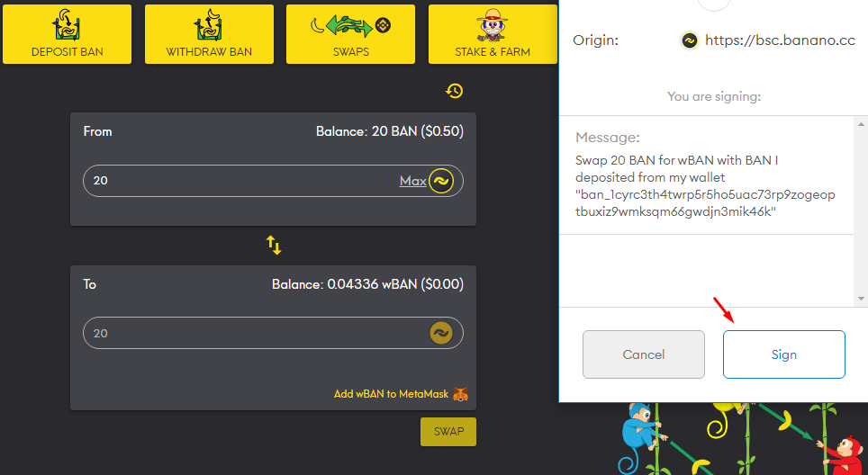
Task: Click Add wBAN to MetaMask link
Action: 391,394
